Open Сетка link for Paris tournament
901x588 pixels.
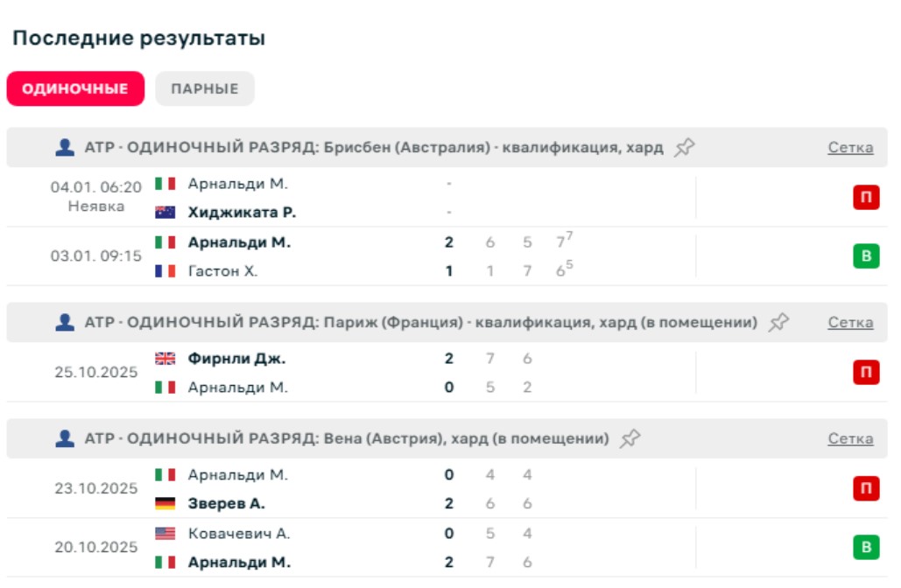click(850, 323)
